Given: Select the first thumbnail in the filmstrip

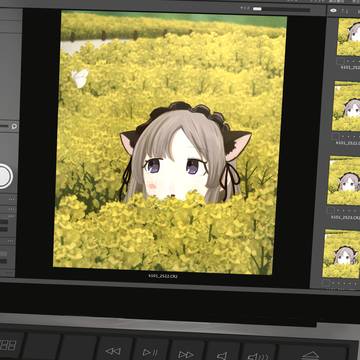Looking at the screenshot, I should coord(349,37).
